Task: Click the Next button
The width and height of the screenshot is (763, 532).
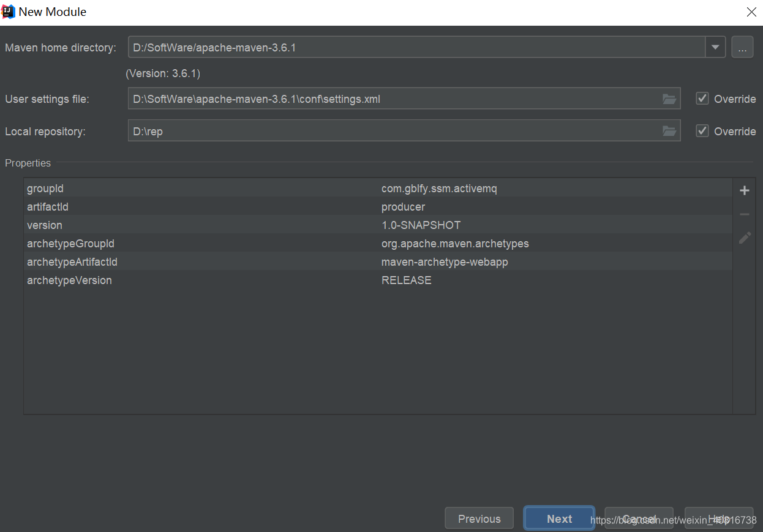Action: click(560, 519)
